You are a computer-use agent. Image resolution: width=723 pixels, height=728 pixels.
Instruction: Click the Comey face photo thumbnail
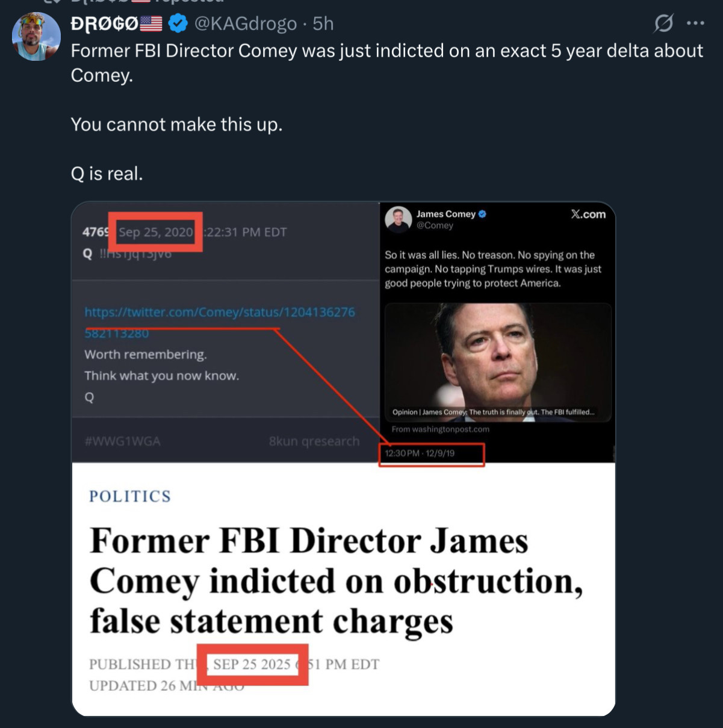[x=498, y=361]
